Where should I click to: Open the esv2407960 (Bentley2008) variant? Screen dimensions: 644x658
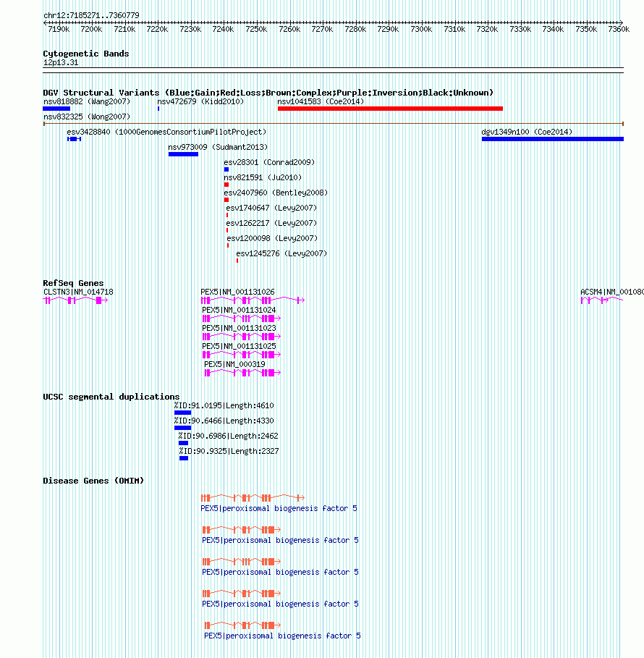(276, 193)
